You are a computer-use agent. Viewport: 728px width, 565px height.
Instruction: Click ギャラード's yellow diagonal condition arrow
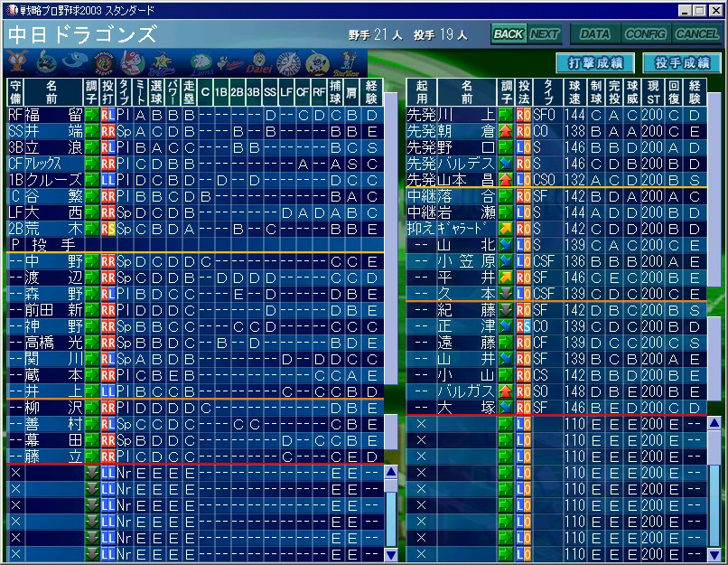pos(506,230)
